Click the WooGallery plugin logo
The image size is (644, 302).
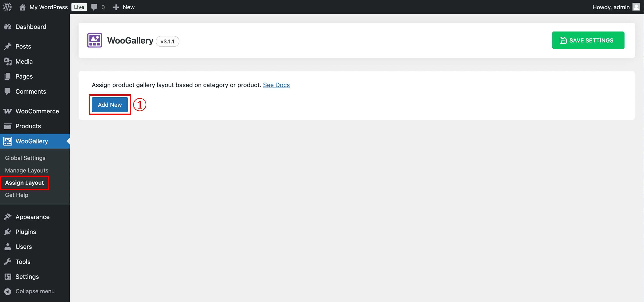coord(94,40)
